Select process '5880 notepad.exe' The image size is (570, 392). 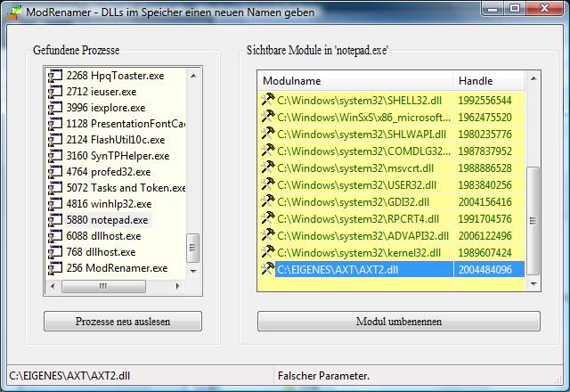[107, 220]
